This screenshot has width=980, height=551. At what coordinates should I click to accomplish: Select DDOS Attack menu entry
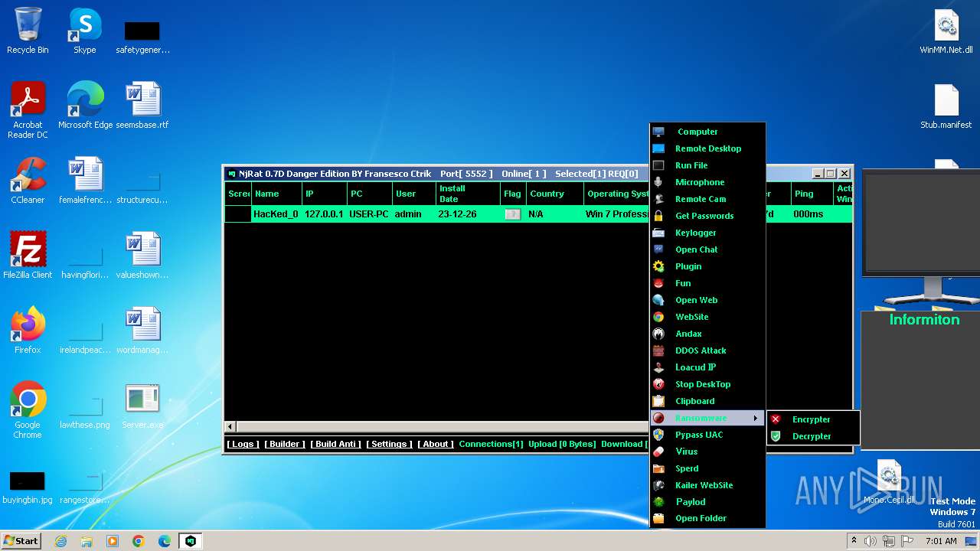coord(707,350)
